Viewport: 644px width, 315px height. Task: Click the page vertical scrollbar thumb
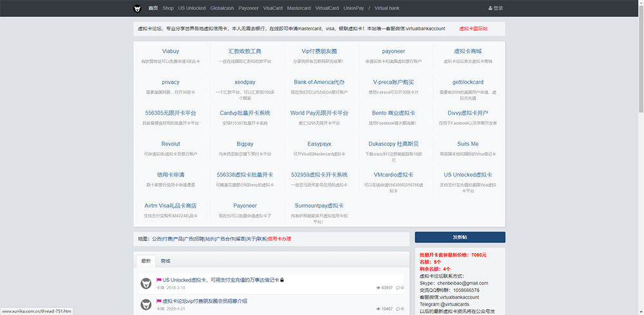[641, 57]
